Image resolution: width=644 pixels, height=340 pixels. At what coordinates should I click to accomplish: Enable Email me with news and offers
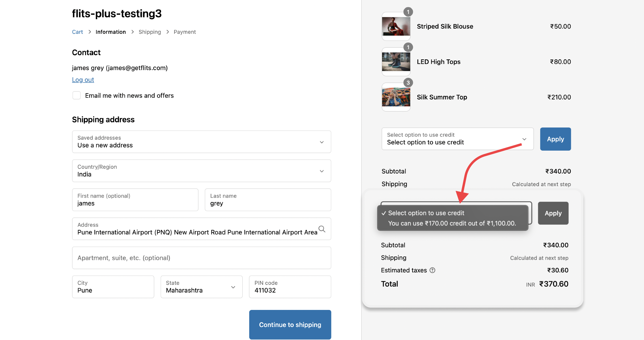pyautogui.click(x=77, y=95)
